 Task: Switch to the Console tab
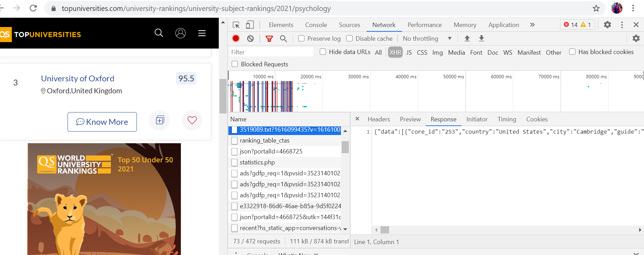316,25
